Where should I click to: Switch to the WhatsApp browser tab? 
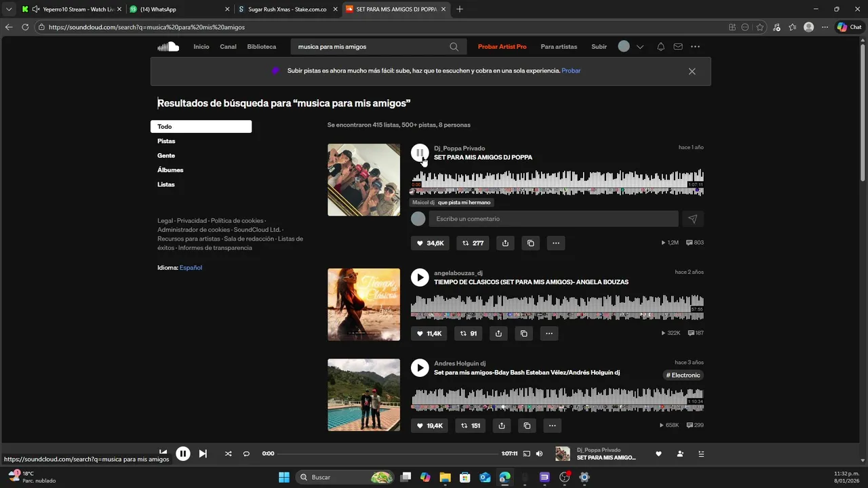pyautogui.click(x=179, y=9)
